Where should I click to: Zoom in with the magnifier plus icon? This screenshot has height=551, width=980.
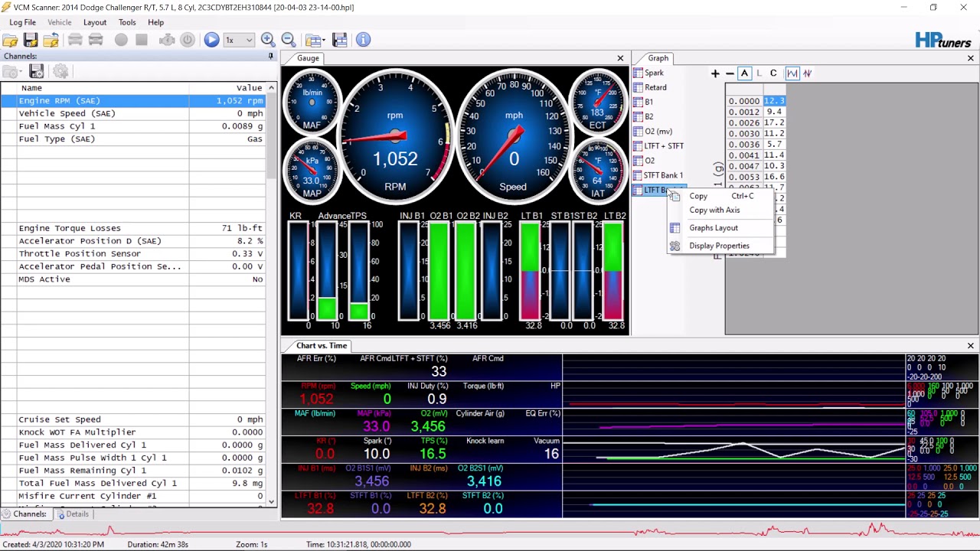(x=268, y=40)
